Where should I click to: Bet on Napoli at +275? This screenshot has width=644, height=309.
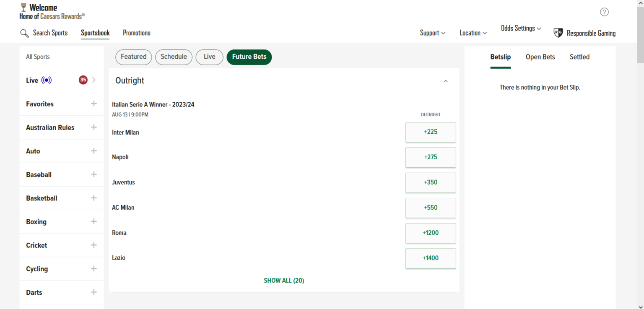pos(431,157)
